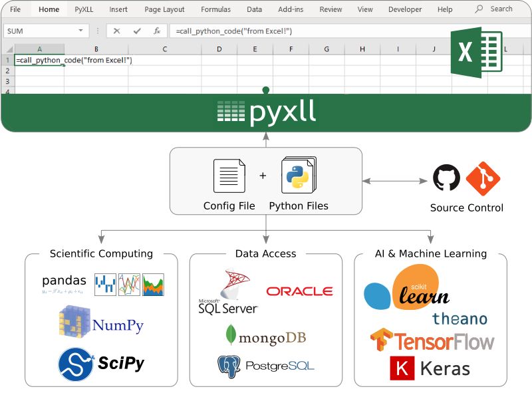
Task: Cancel the formula entry with X
Action: pos(116,31)
